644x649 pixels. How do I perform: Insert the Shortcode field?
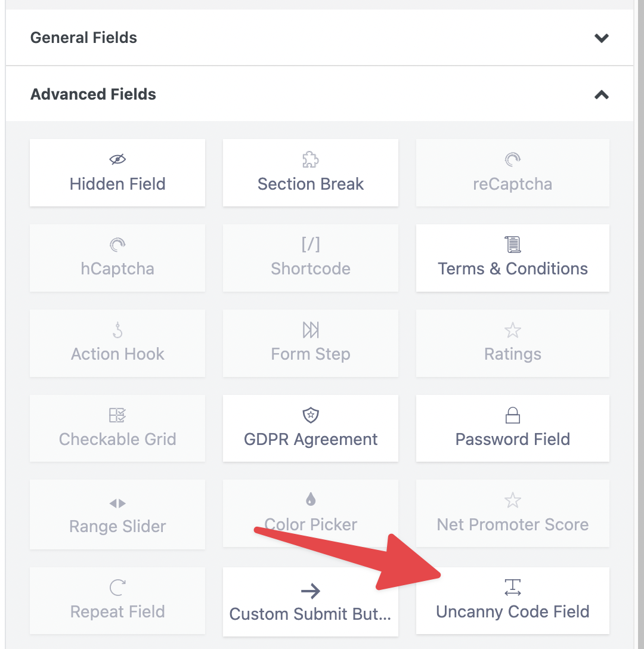pos(311,258)
